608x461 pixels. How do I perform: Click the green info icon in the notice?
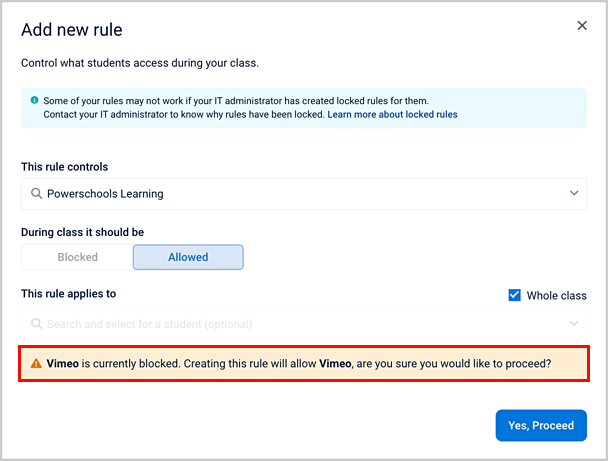pyautogui.click(x=35, y=100)
